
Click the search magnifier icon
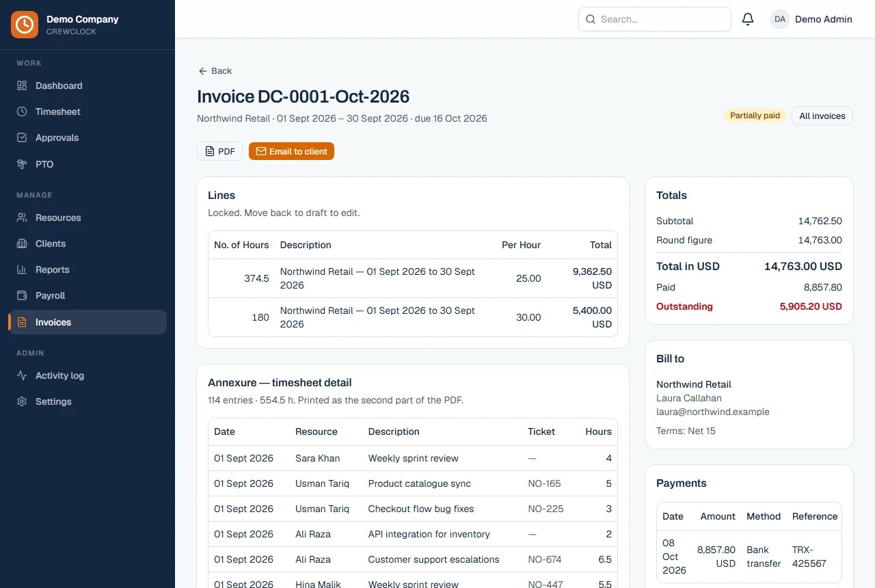coord(591,19)
